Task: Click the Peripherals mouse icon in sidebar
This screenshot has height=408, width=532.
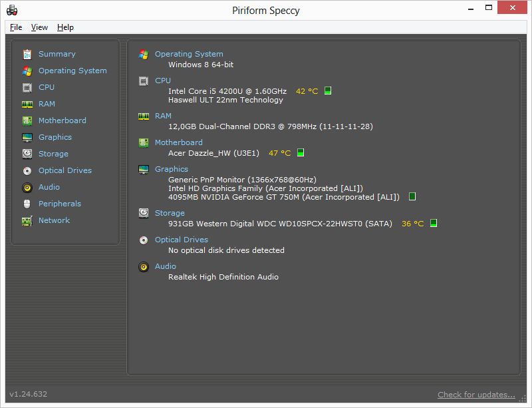Action: pyautogui.click(x=27, y=204)
